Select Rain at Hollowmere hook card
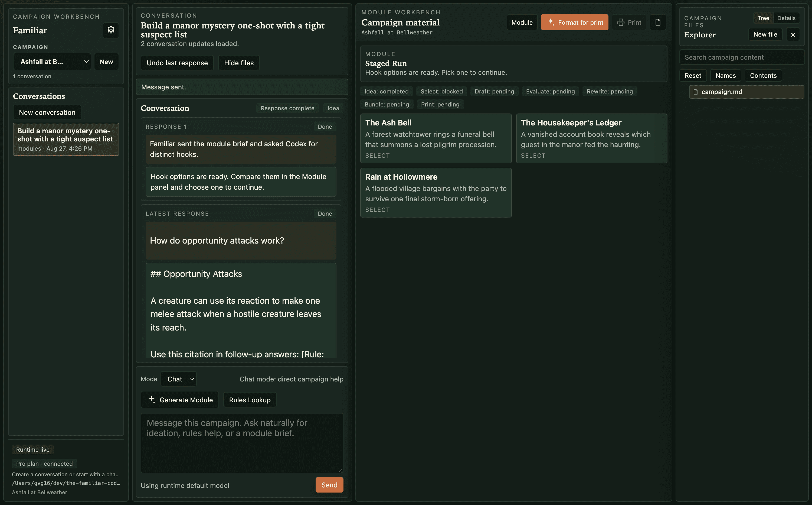This screenshot has height=505, width=812. (436, 193)
